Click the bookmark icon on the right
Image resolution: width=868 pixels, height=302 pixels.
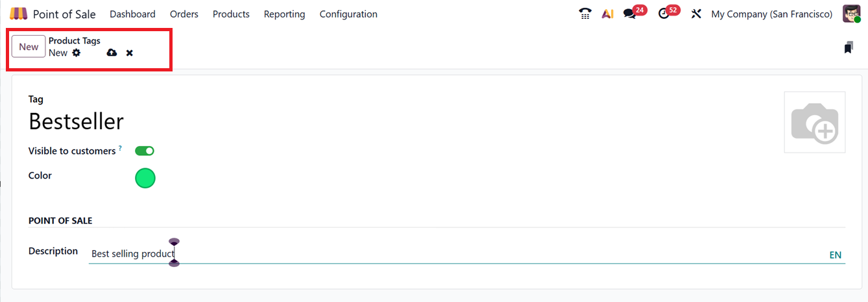pos(849,47)
